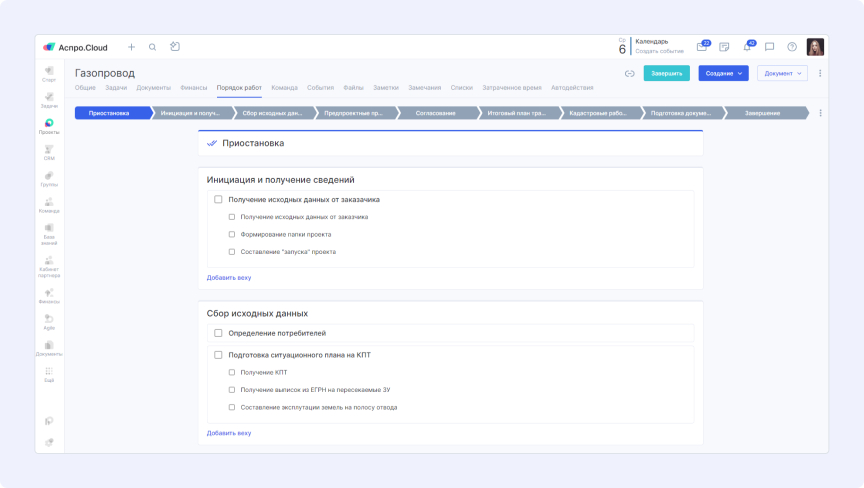Screen dimensions: 864x488
Task: Open CRM section in sidebar
Action: click(x=49, y=153)
